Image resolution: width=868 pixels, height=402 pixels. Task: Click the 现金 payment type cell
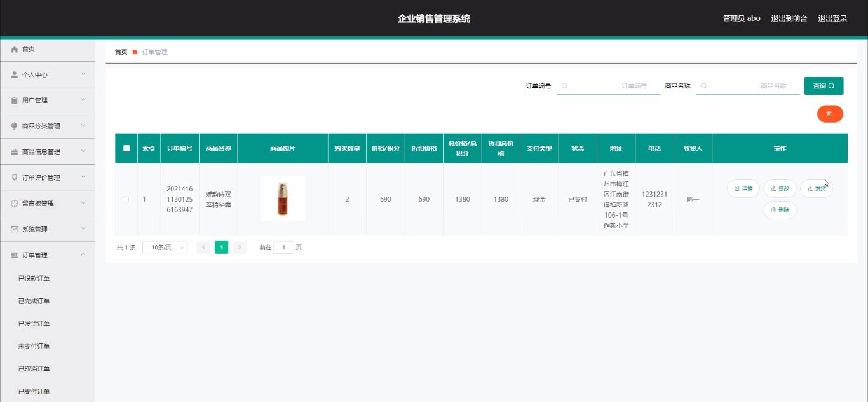pos(539,200)
